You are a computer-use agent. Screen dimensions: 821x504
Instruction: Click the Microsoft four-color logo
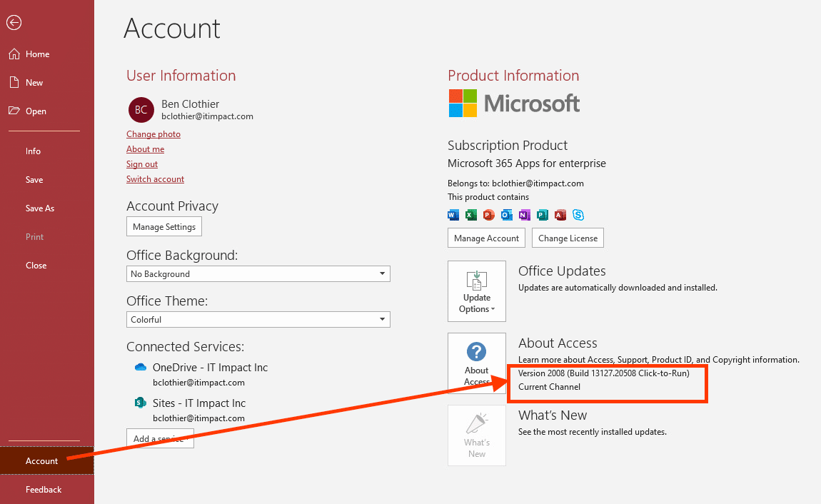[x=463, y=103]
